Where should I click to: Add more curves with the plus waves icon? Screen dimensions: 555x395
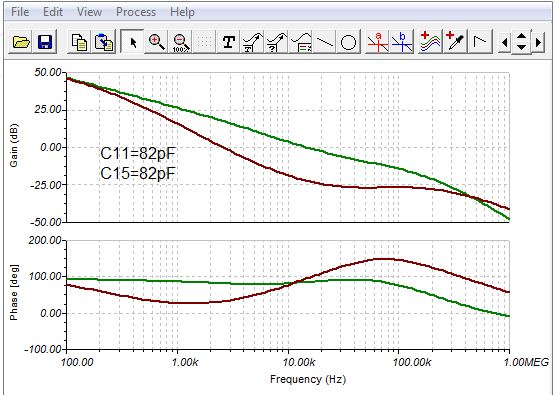tap(430, 42)
